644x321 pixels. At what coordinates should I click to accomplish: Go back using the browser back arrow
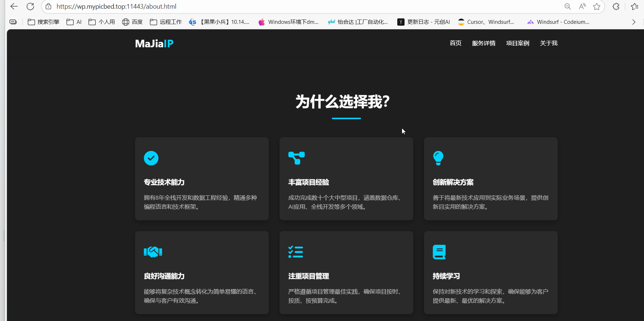[x=14, y=6]
